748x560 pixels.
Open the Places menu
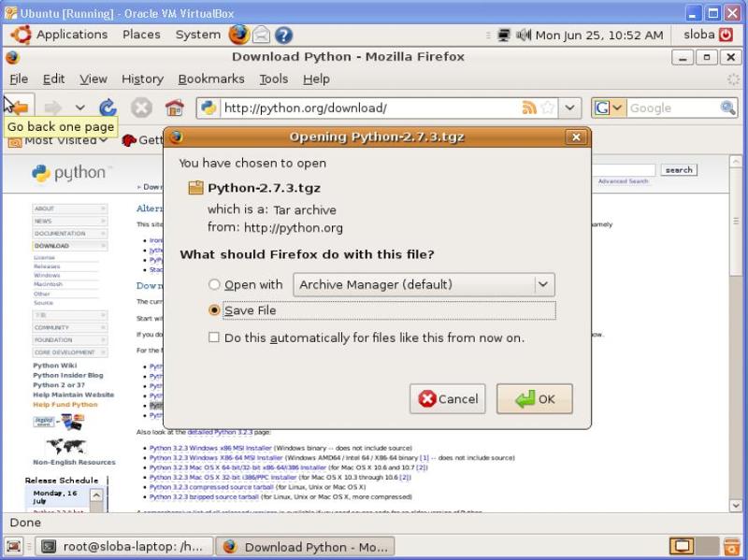[141, 35]
